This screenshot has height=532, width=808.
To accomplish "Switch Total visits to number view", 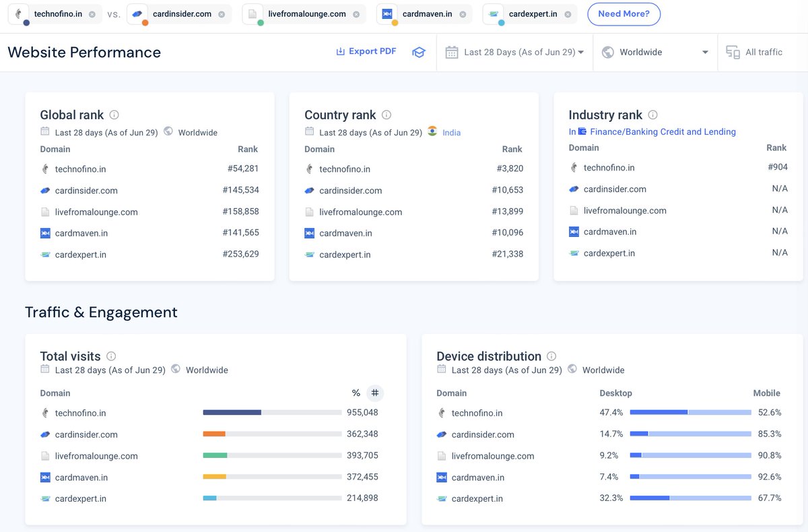I will click(375, 393).
